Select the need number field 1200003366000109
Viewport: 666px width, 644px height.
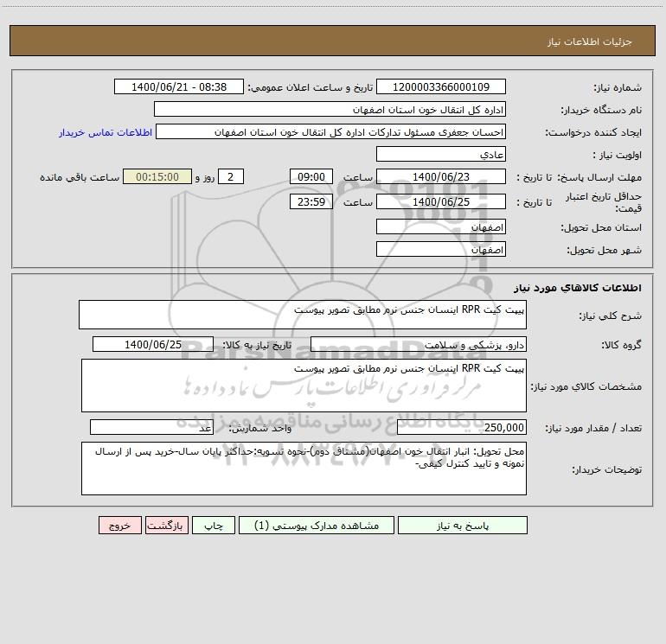pyautogui.click(x=441, y=86)
